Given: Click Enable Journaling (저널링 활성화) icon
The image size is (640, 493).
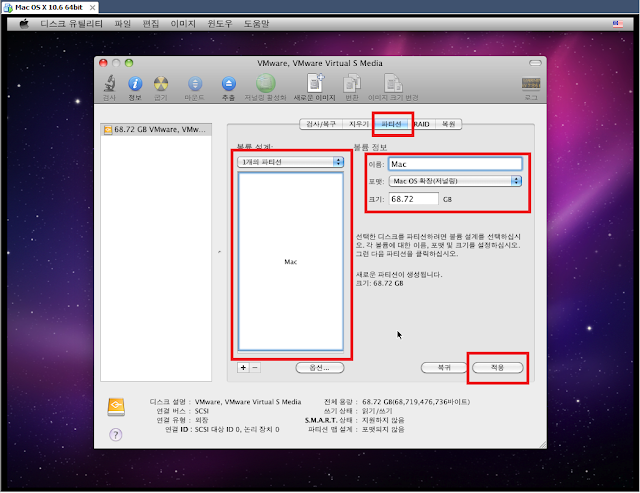Looking at the screenshot, I should pos(266,83).
